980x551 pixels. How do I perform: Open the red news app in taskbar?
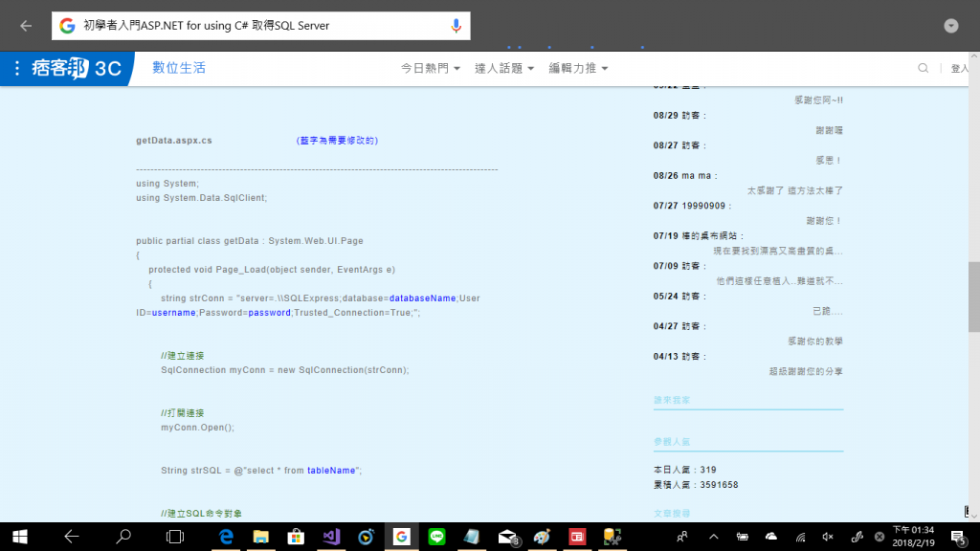point(577,537)
